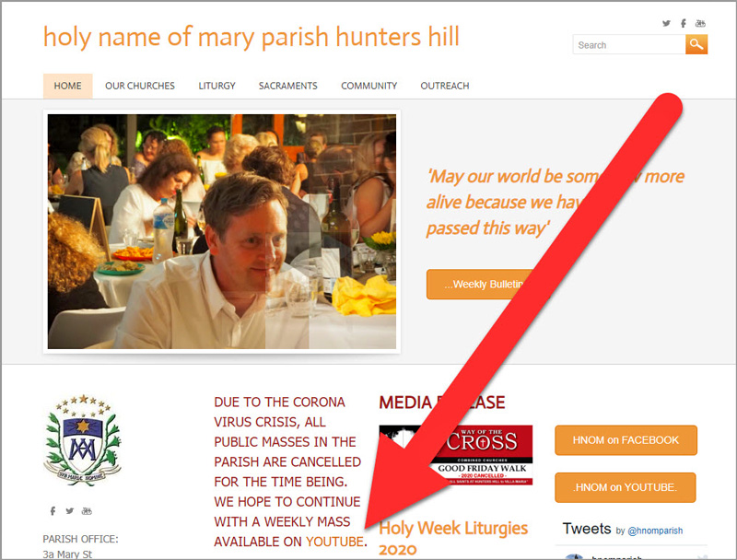Focus the Search input field
The width and height of the screenshot is (737, 560).
click(x=629, y=44)
